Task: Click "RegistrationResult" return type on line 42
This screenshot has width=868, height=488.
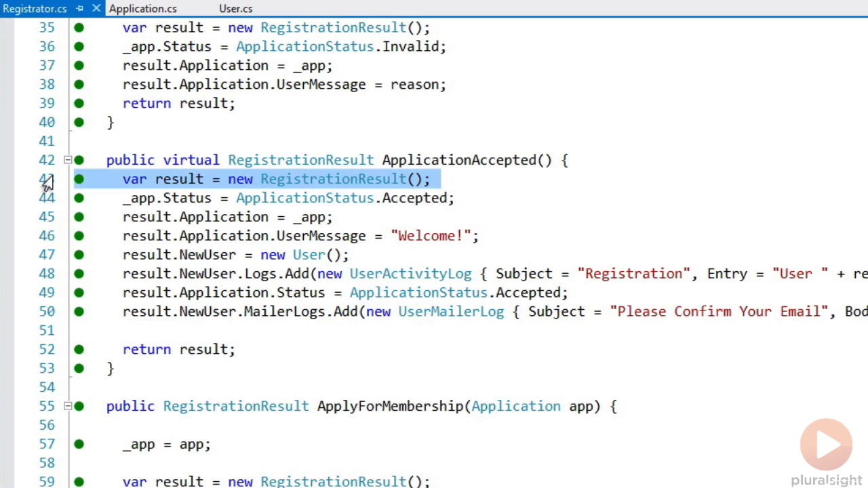Action: click(300, 160)
